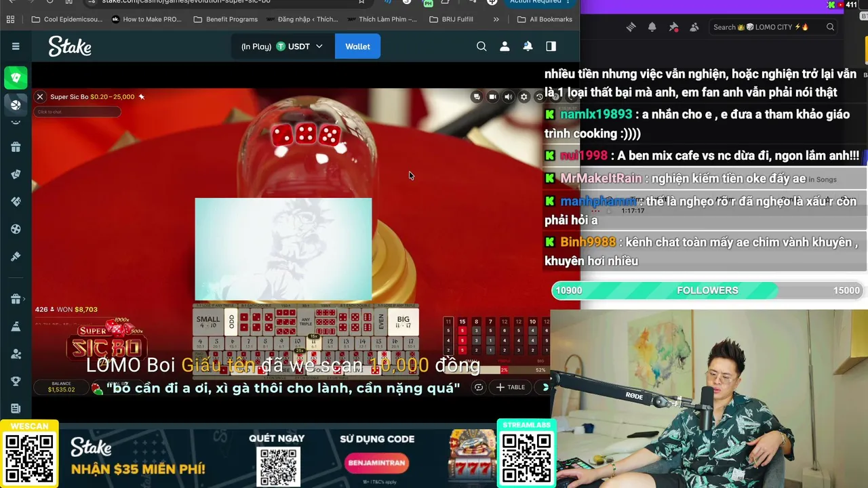
Task: Open the Benefit Programs bookmark folder
Action: tap(225, 19)
